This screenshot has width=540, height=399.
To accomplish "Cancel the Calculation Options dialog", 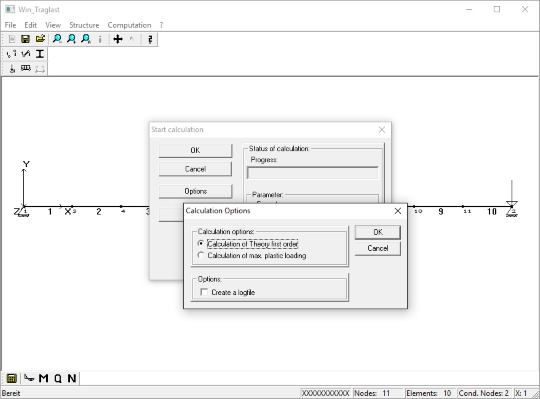I will tap(378, 248).
